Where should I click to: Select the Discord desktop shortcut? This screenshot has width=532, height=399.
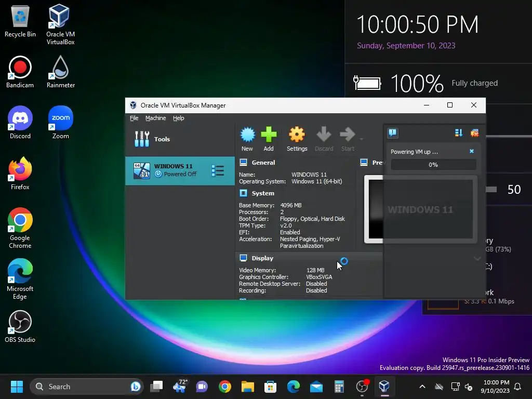coord(20,123)
